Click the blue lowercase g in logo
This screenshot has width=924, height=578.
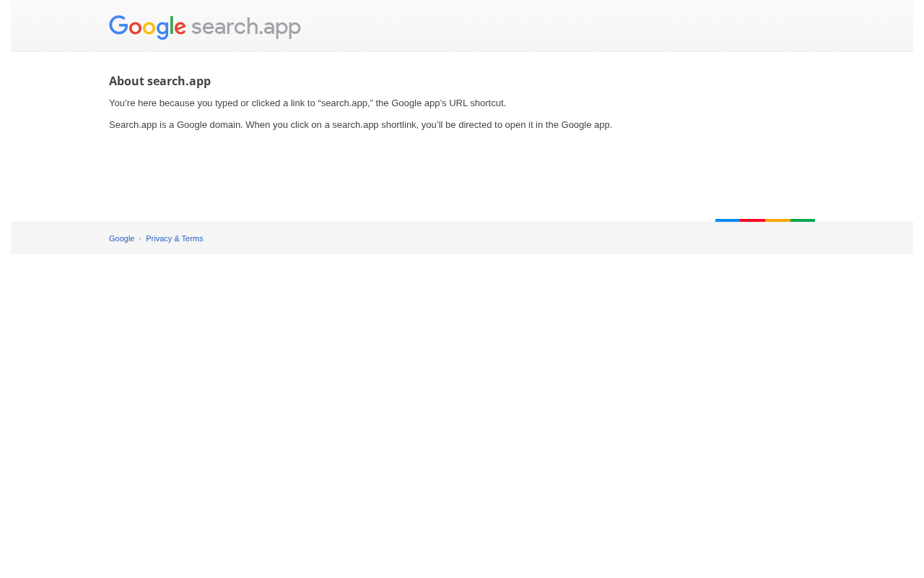(162, 30)
